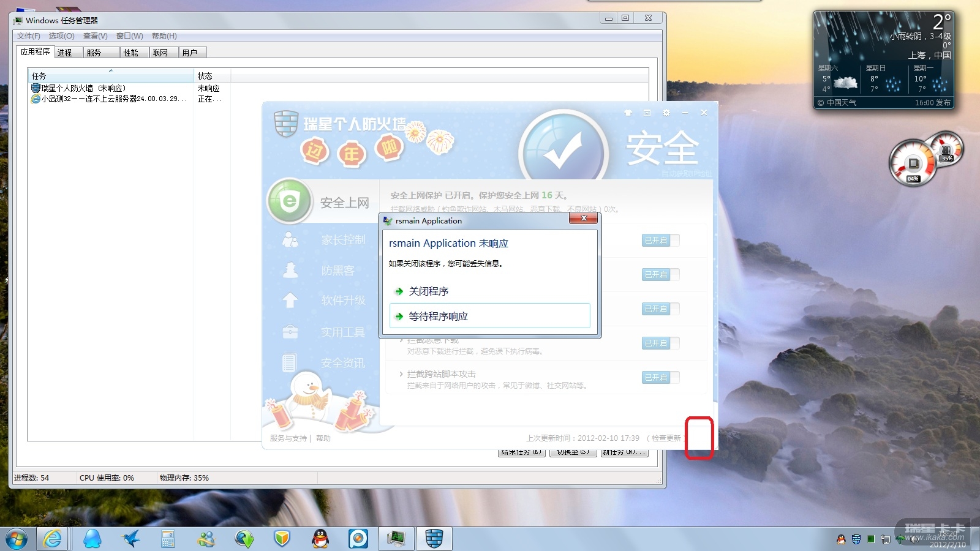The height and width of the screenshot is (551, 980).
Task: Click the 检查更新 link
Action: coord(666,438)
